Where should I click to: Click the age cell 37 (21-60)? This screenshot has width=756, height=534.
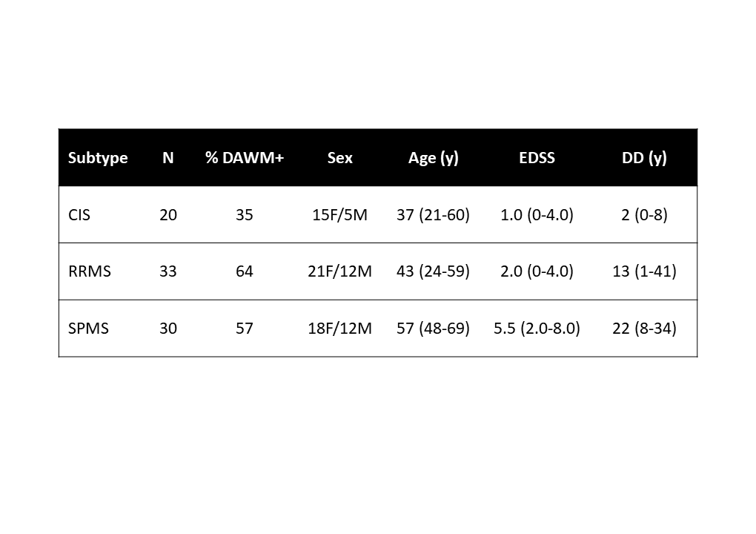[x=434, y=215]
